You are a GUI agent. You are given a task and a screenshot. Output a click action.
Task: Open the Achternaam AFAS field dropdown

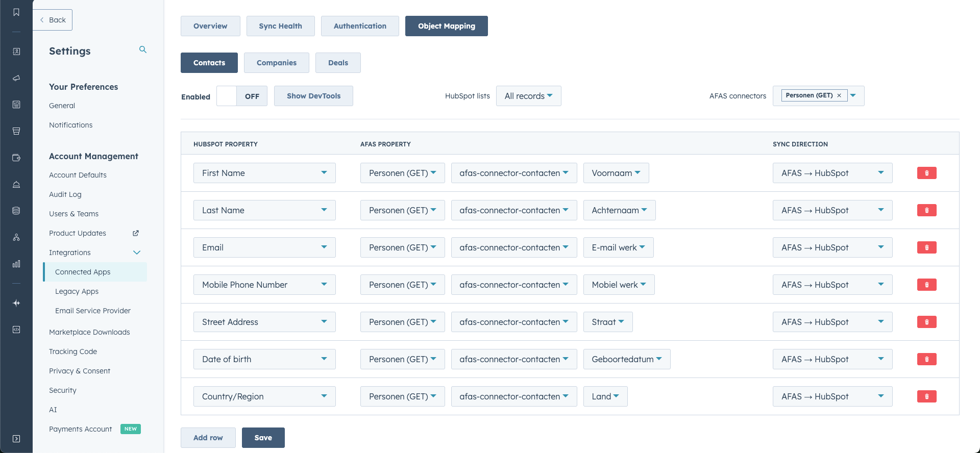point(619,210)
